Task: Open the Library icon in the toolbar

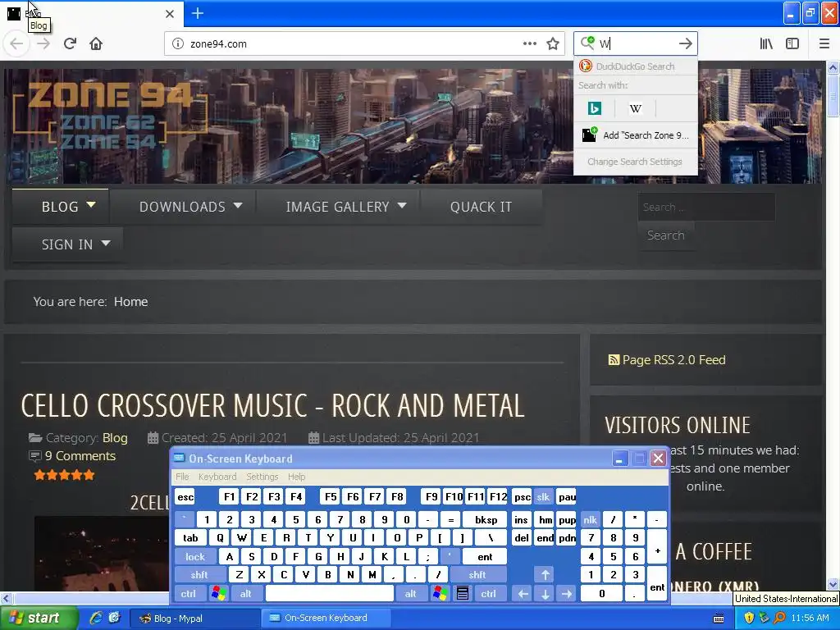Action: (x=766, y=43)
